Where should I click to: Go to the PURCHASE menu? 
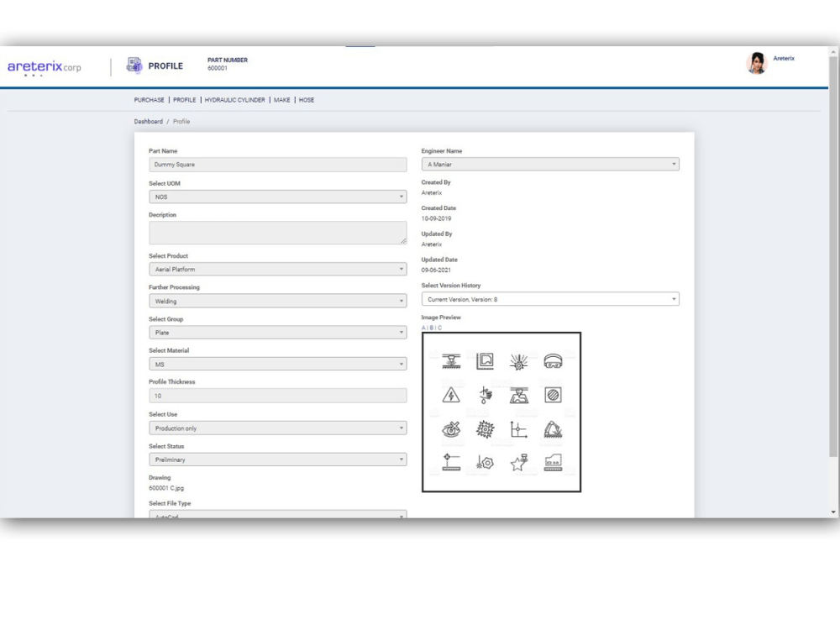149,100
